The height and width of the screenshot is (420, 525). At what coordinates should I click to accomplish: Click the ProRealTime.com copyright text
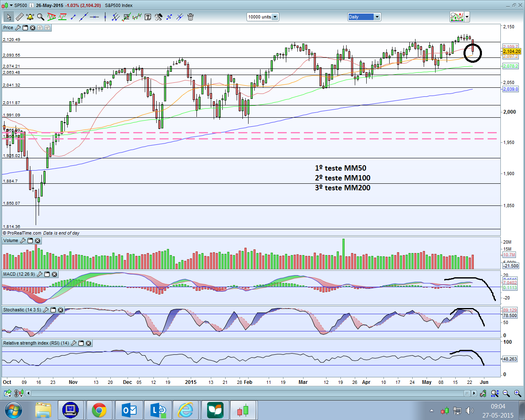click(x=22, y=233)
